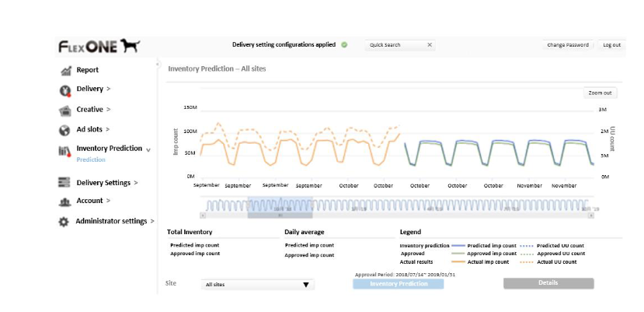Collapse the Inventory Prediction menu chevron
This screenshot has width=644, height=312.
tap(148, 149)
